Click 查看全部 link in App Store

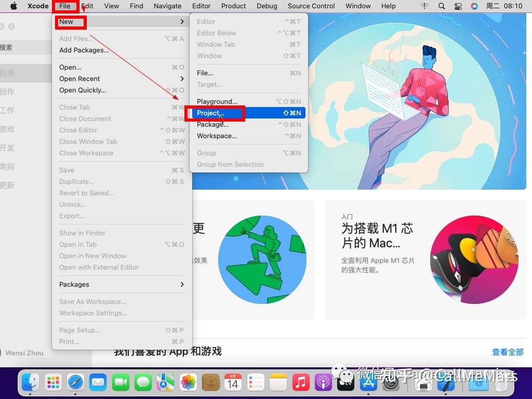point(508,352)
